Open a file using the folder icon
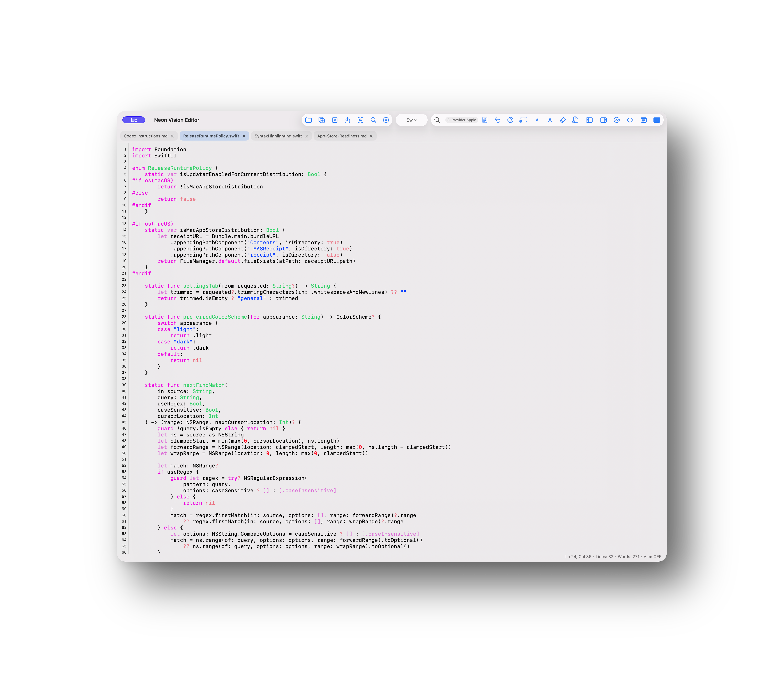Screen dimensions: 784x685 pyautogui.click(x=309, y=120)
